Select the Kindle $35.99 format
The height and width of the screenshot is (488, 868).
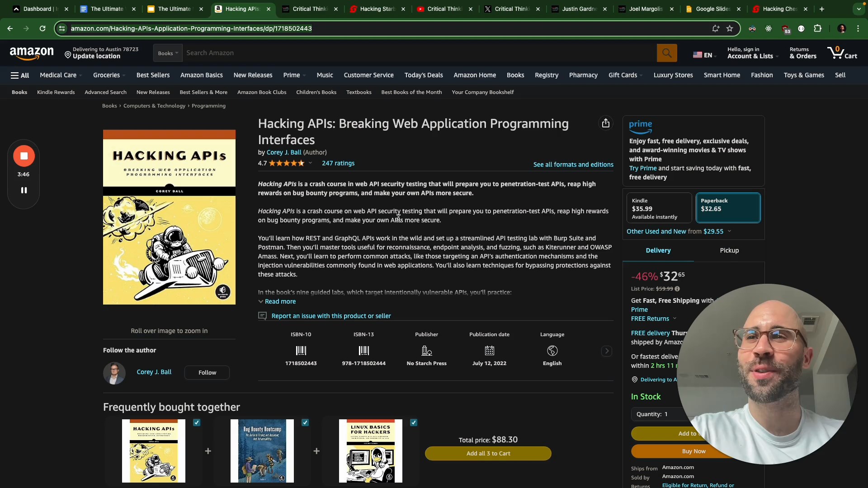pos(659,208)
